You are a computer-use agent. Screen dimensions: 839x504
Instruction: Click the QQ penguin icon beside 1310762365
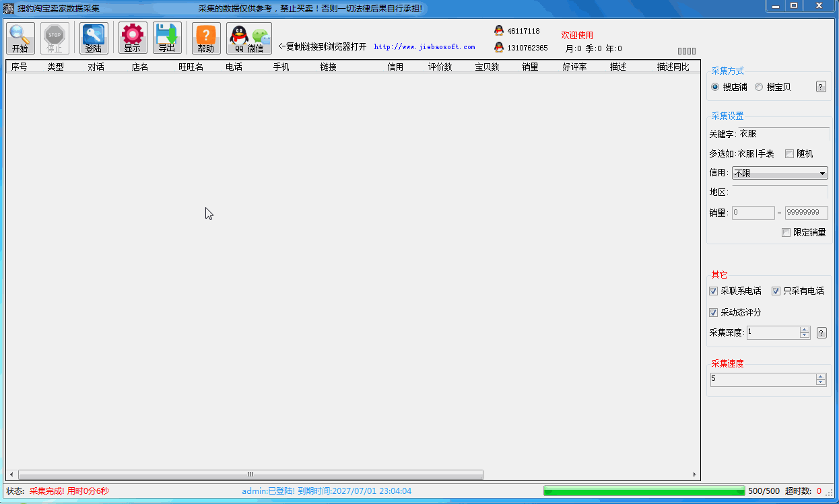499,47
